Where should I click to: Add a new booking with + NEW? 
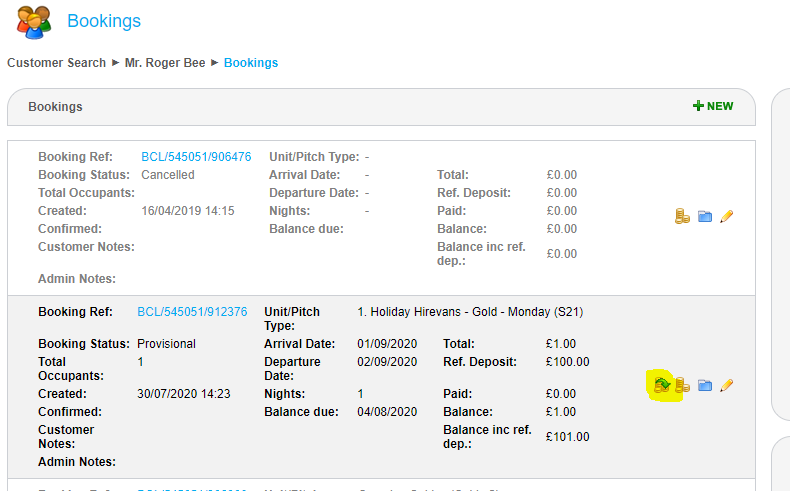[x=713, y=106]
